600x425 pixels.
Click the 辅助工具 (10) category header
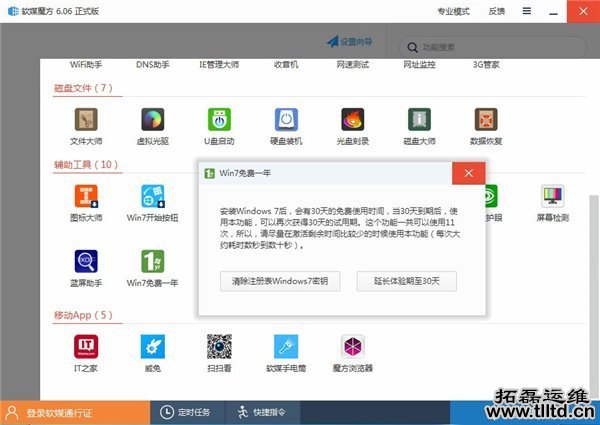(86, 164)
